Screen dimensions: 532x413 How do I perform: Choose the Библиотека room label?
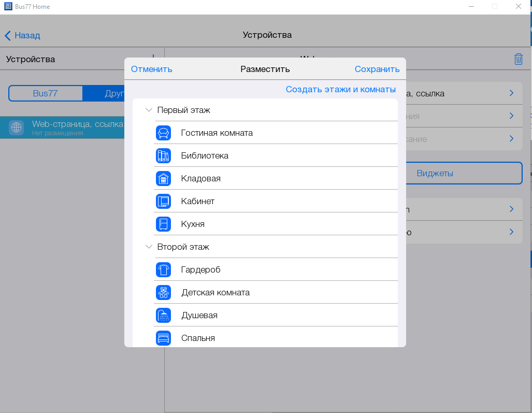pos(205,156)
